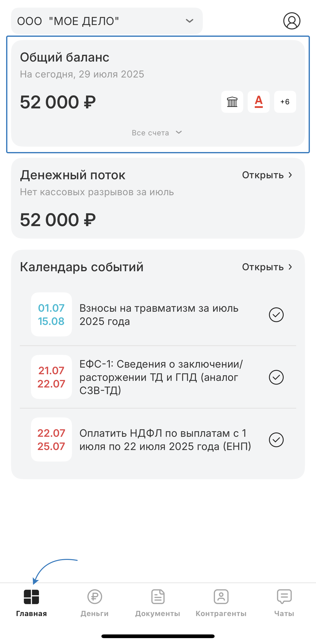Select the Alfa-Bank account icon
The height and width of the screenshot is (644, 316).
point(258,102)
